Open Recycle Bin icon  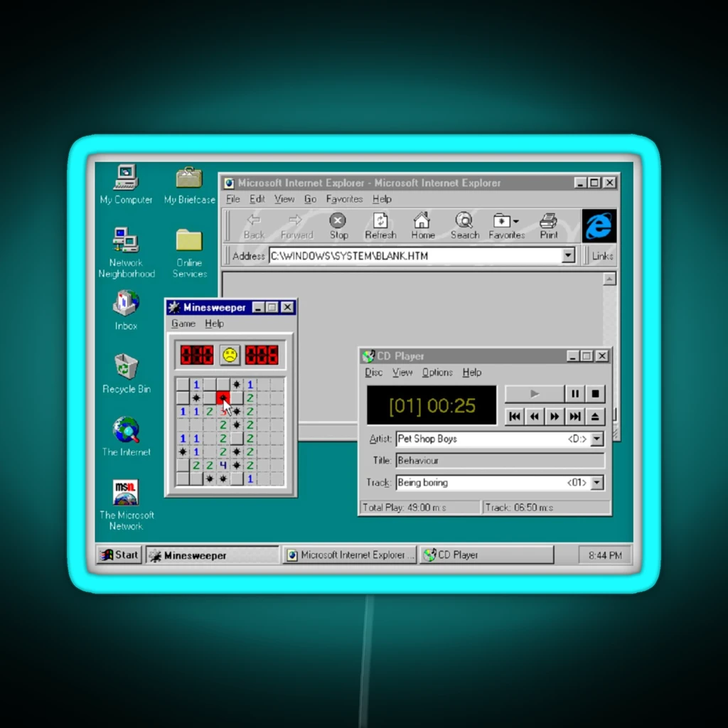pyautogui.click(x=127, y=374)
